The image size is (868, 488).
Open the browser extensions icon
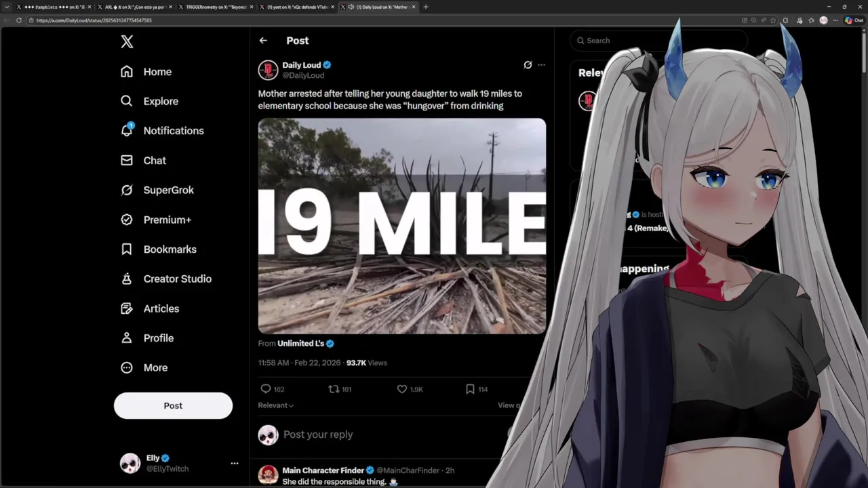(785, 20)
